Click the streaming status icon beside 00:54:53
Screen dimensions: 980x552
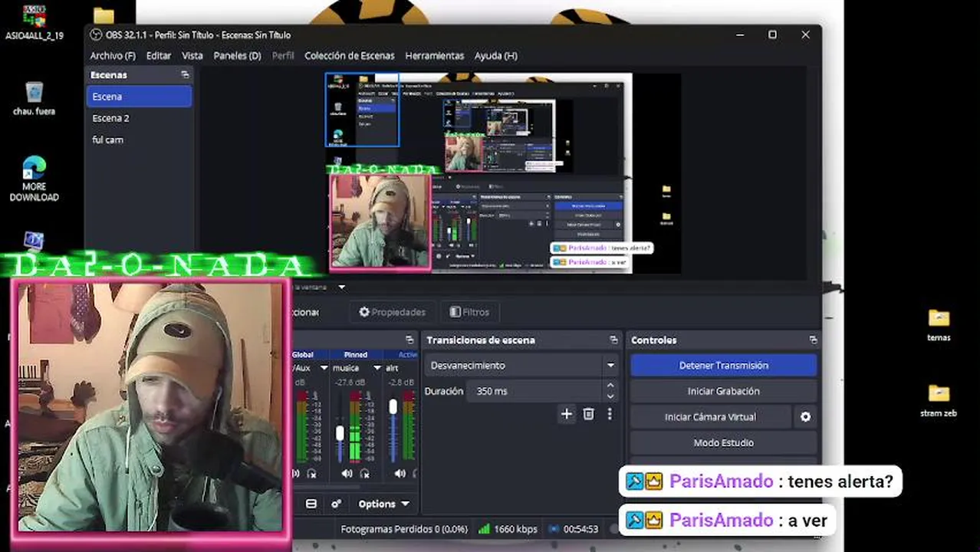pos(554,529)
